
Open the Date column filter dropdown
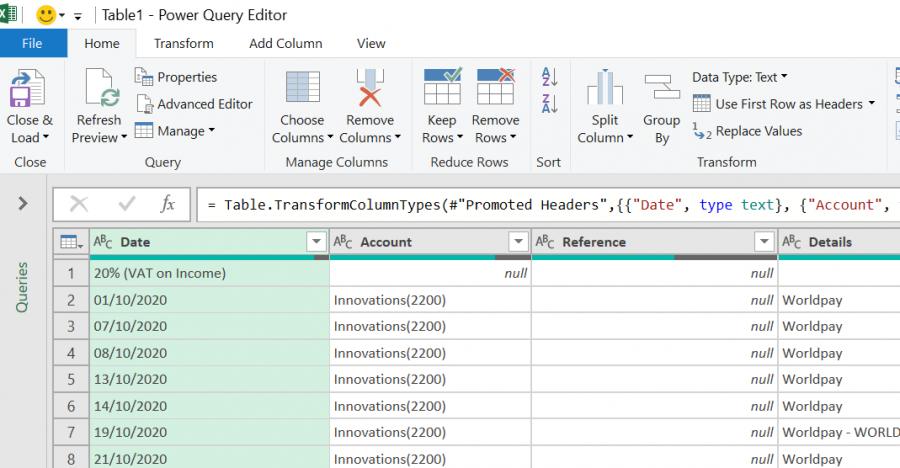316,242
